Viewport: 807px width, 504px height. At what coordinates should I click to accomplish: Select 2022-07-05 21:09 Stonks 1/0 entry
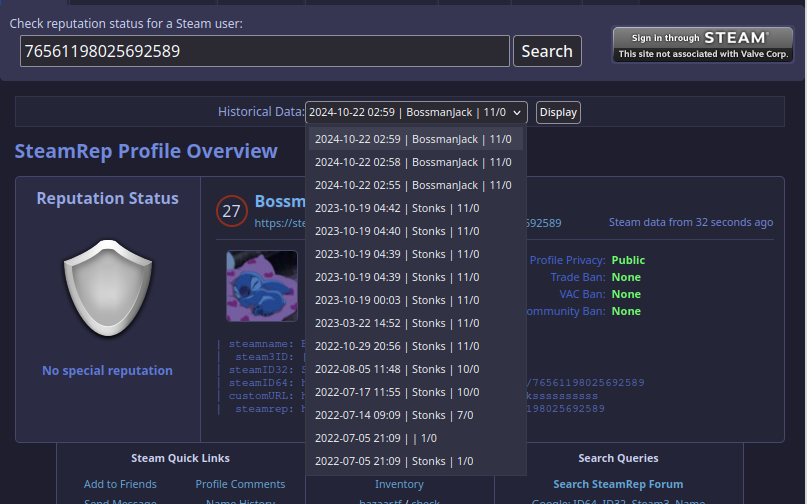pos(416,461)
